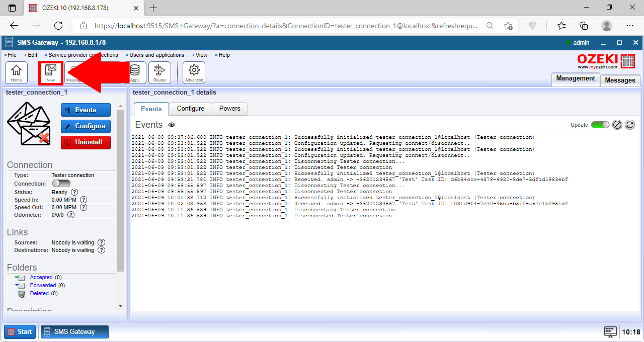Click the browser collections icon

tap(584, 26)
